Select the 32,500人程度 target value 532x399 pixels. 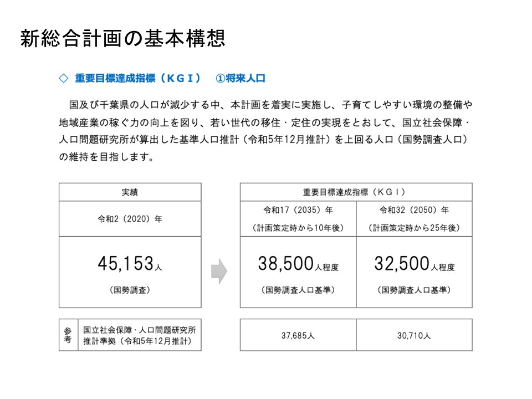[414, 264]
